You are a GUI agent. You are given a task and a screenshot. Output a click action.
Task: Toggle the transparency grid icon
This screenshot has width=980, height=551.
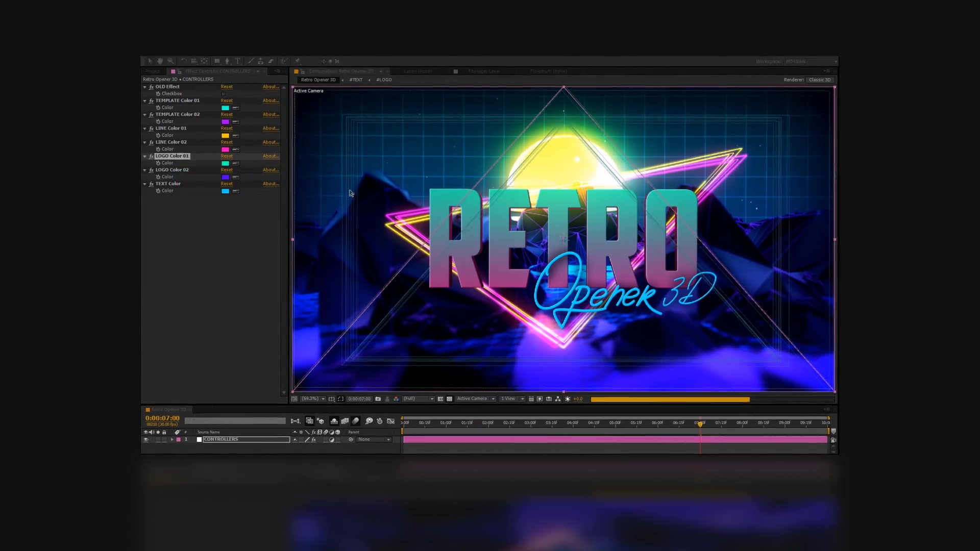pyautogui.click(x=450, y=399)
